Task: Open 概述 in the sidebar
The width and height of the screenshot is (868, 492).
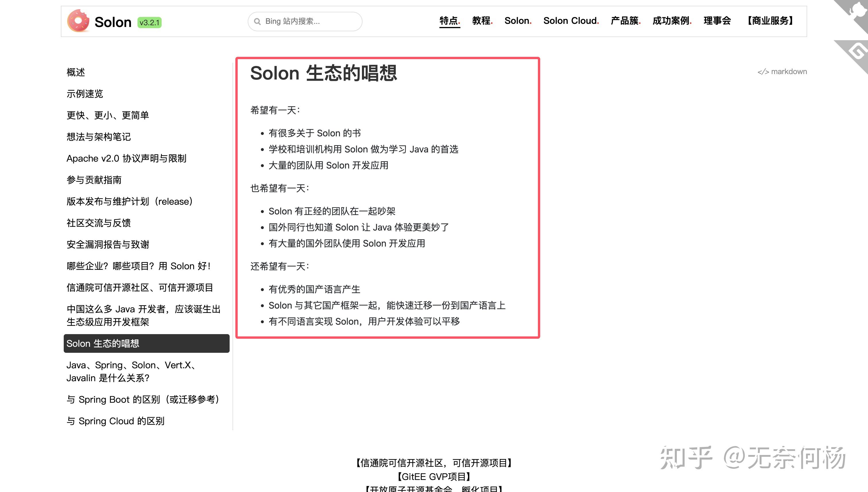Action: (76, 72)
